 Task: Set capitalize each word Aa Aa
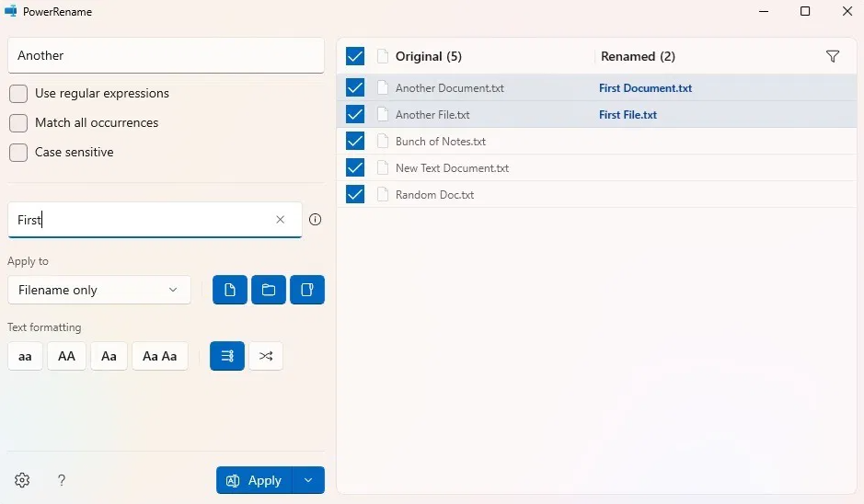160,356
